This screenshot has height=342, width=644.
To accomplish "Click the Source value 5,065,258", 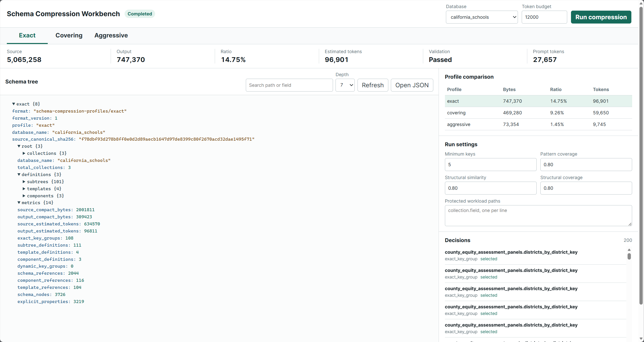I will [x=24, y=60].
